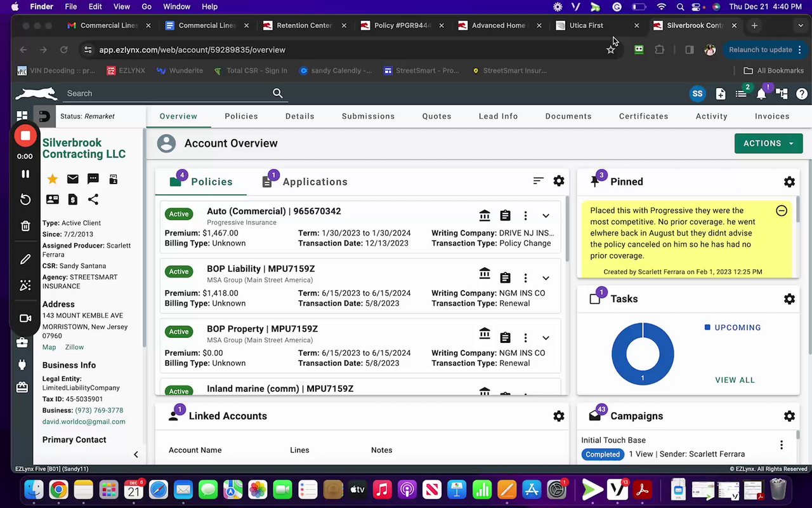Click the hierarchy tree icon in header

[x=782, y=94]
